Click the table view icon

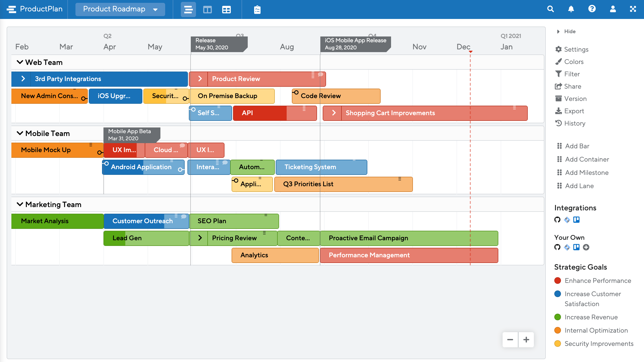pos(226,9)
